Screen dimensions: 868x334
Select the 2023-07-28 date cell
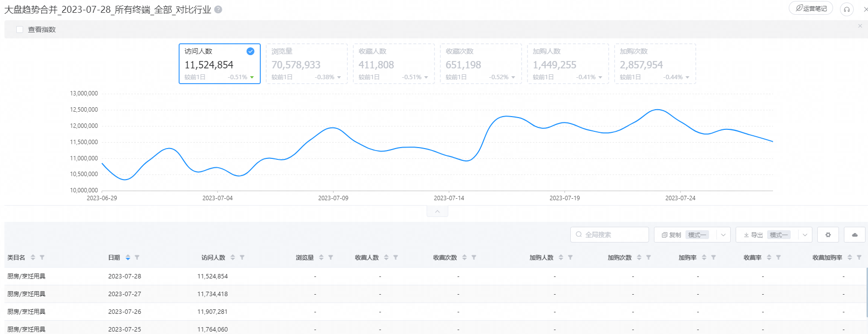[x=124, y=276]
